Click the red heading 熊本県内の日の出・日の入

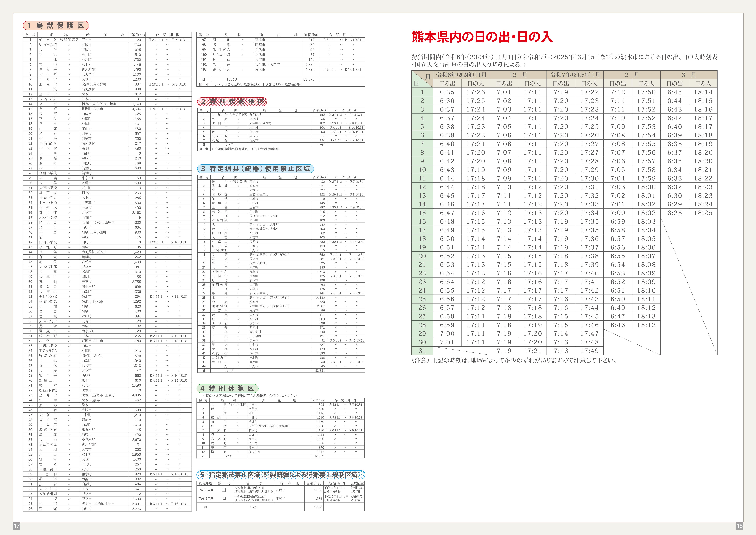click(482, 37)
